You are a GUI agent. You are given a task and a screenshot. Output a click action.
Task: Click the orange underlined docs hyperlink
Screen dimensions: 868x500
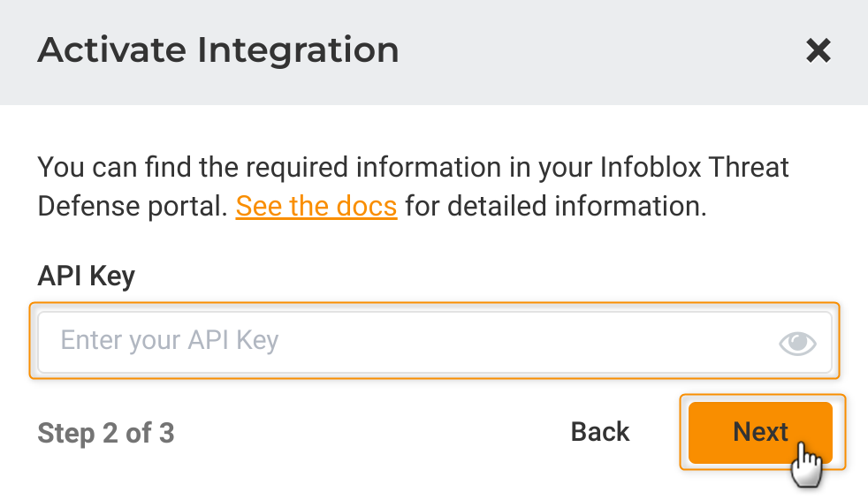tap(316, 207)
